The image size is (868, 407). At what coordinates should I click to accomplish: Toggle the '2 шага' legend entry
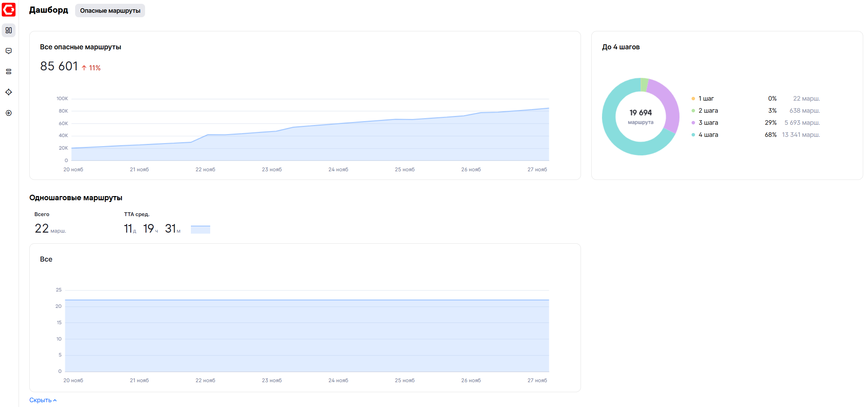708,111
